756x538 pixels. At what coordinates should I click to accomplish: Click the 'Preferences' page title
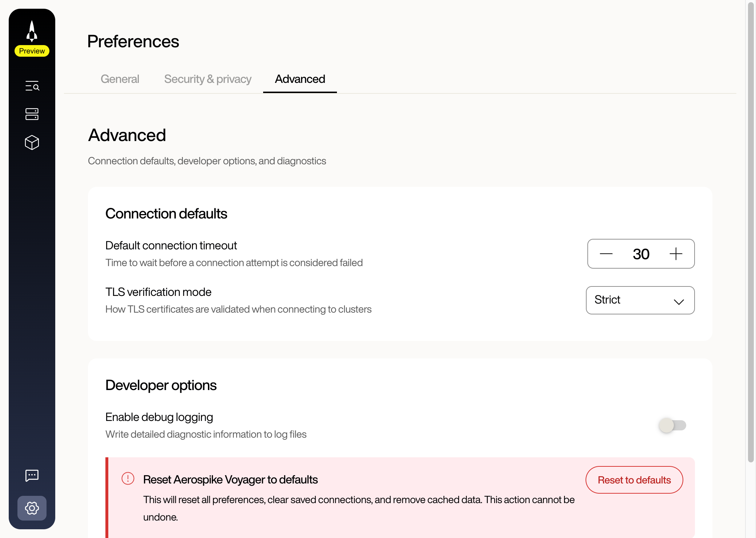[x=133, y=41]
